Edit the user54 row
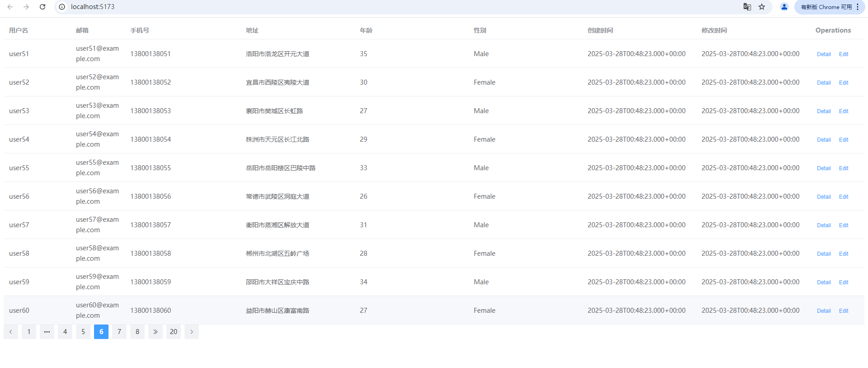Image resolution: width=868 pixels, height=368 pixels. [844, 140]
